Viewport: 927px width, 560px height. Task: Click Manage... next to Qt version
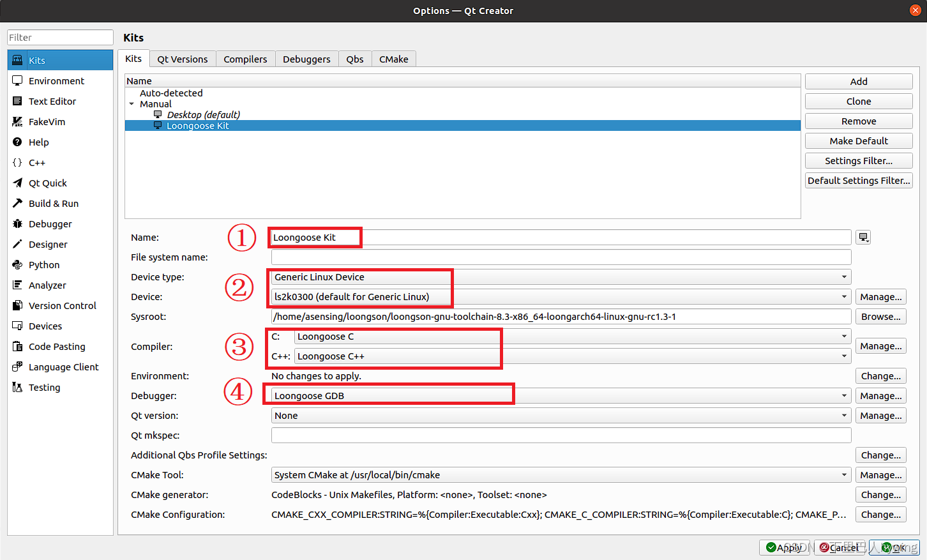pyautogui.click(x=881, y=415)
